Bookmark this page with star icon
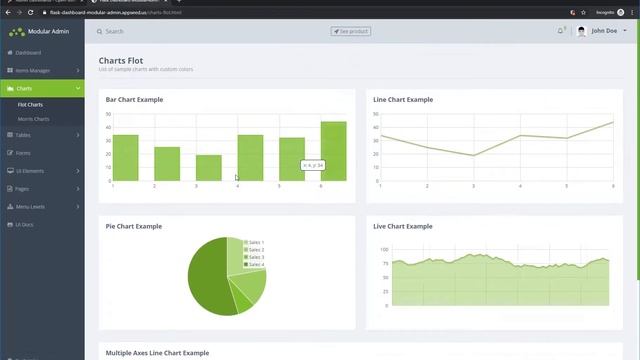The height and width of the screenshot is (360, 640). pos(583,13)
